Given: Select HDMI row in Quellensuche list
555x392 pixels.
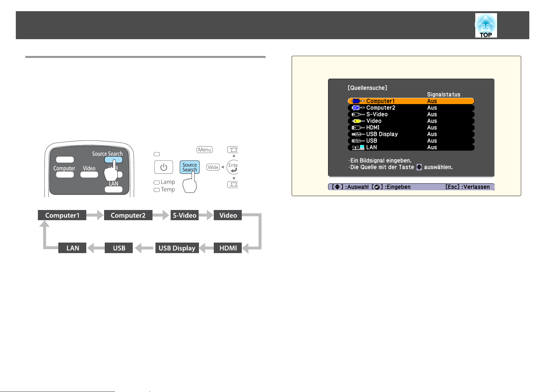Looking at the screenshot, I should 411,127.
